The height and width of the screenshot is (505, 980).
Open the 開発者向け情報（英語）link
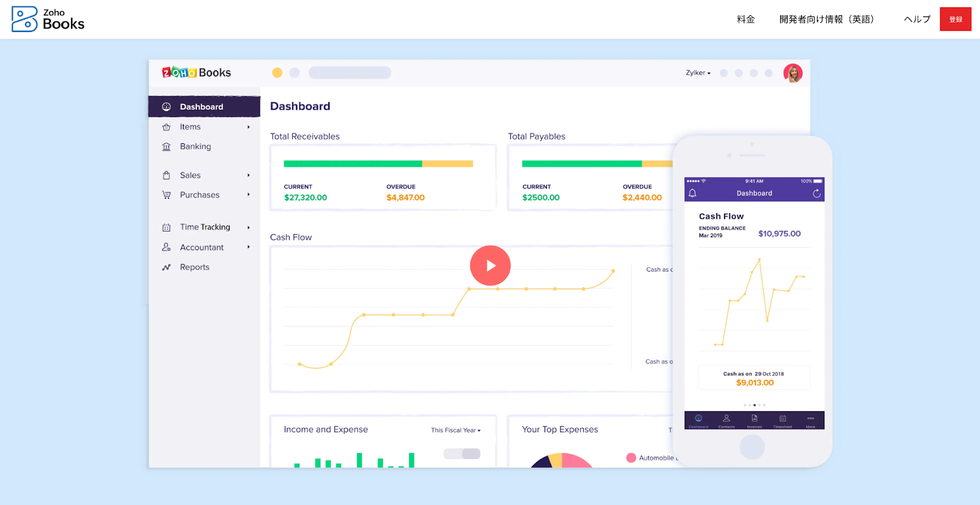pyautogui.click(x=826, y=19)
